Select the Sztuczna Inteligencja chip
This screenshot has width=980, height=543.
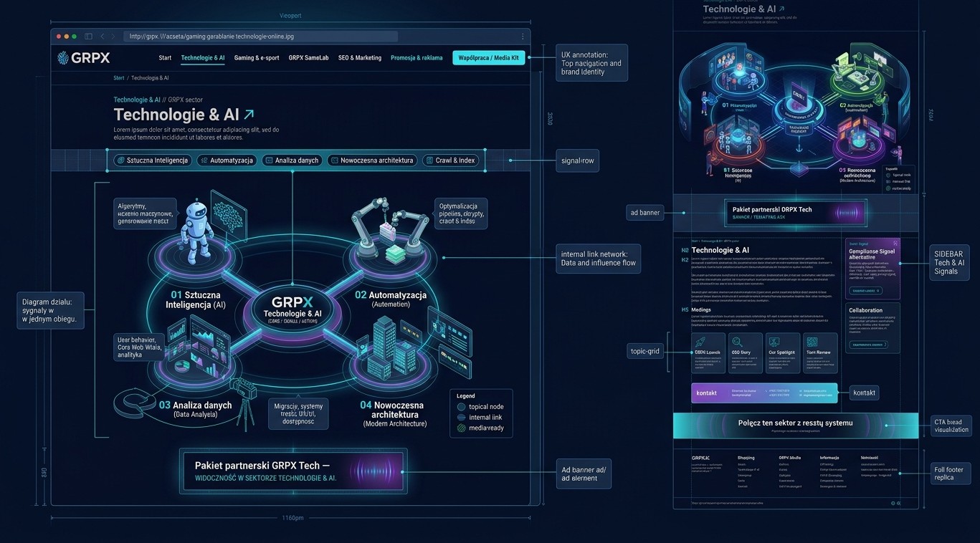[x=152, y=160]
